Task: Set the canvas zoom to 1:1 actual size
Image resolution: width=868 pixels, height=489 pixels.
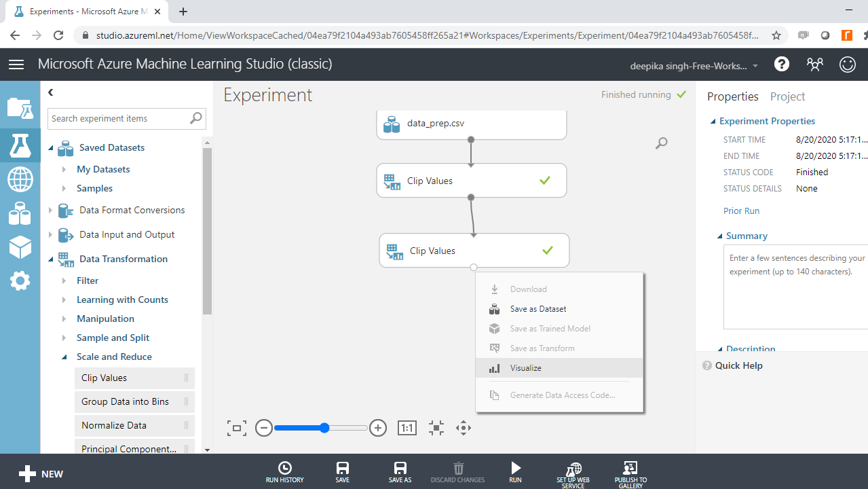Action: 407,428
